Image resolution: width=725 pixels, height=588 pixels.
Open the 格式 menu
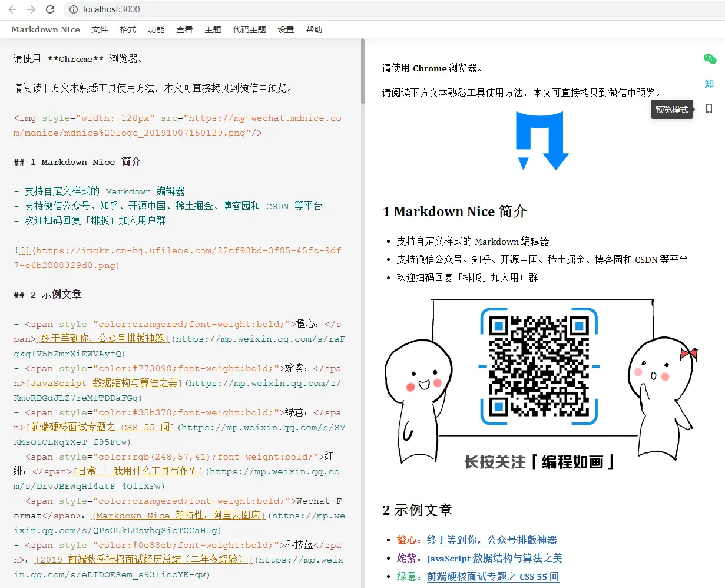[x=128, y=29]
